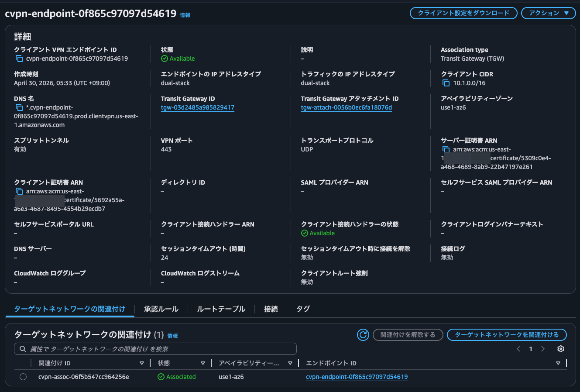Open the table preferences gear
This screenshot has width=580, height=392.
click(561, 349)
